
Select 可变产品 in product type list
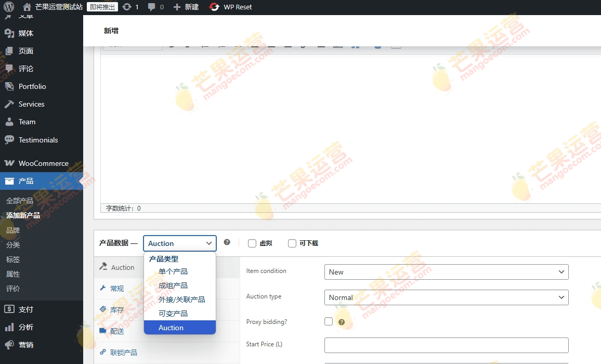point(180,314)
